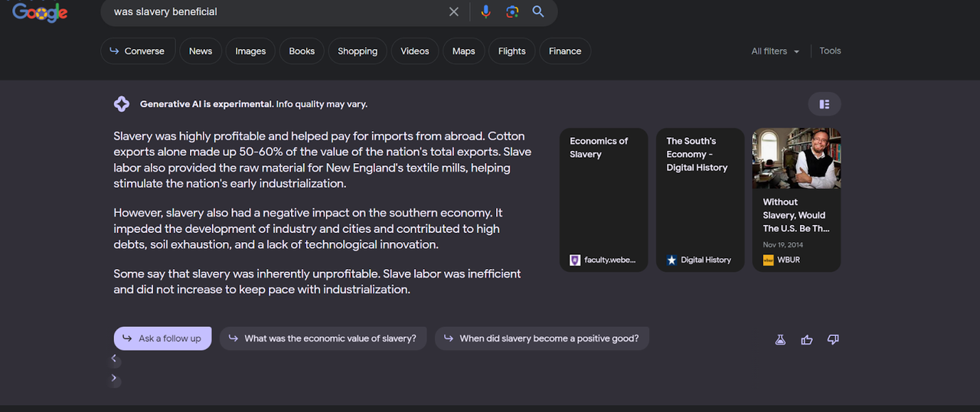Switch to the Flights tab
980x412 pixels.
tap(512, 51)
